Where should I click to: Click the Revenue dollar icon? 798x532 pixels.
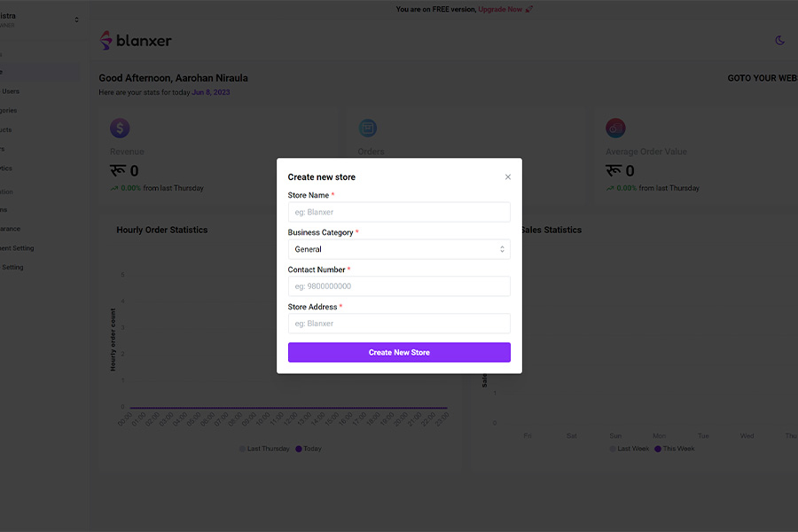pos(120,129)
